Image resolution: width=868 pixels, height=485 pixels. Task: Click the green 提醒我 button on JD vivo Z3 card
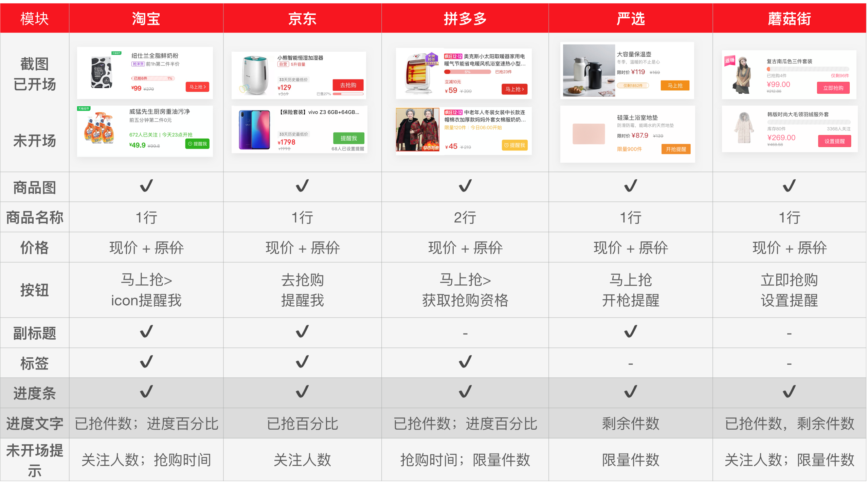(x=348, y=138)
